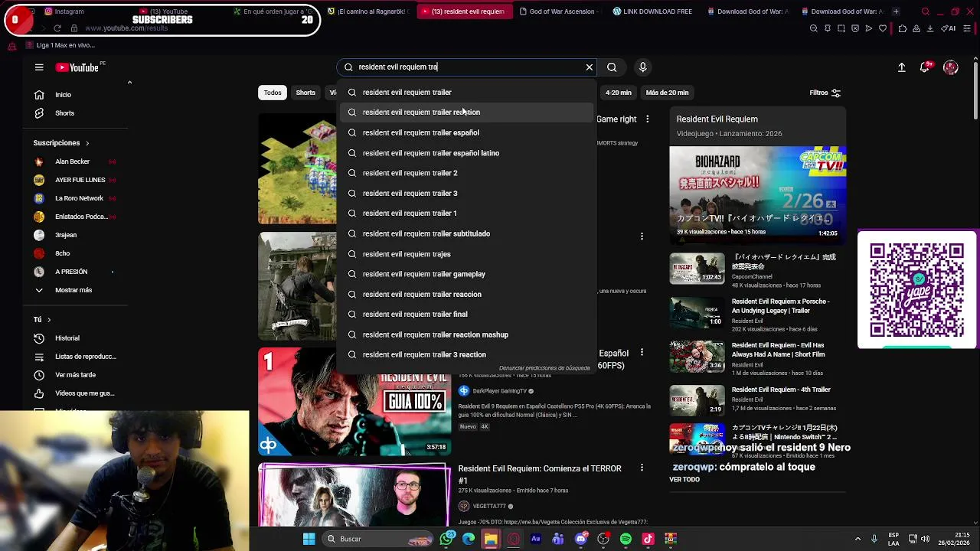Viewport: 980px width, 551px height.
Task: Open Adobe Audition from the taskbar
Action: [536, 539]
